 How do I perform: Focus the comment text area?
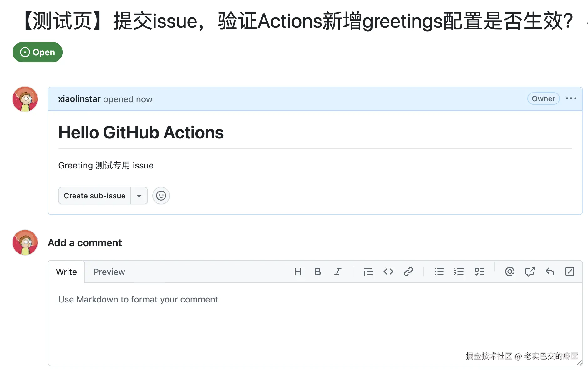(x=315, y=324)
